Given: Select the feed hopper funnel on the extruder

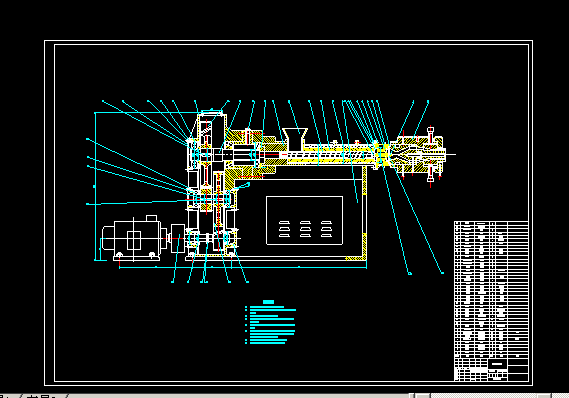Looking at the screenshot, I should point(295,139).
